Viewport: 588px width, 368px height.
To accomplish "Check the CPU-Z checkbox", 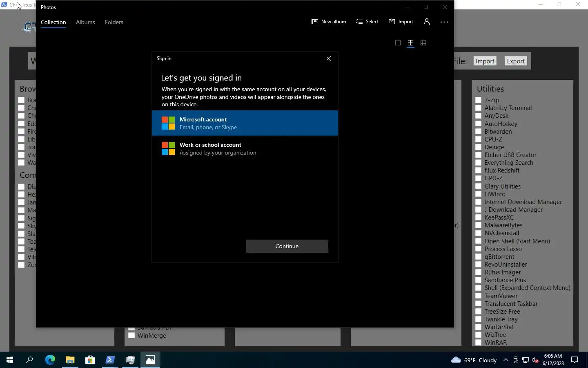I will 478,139.
